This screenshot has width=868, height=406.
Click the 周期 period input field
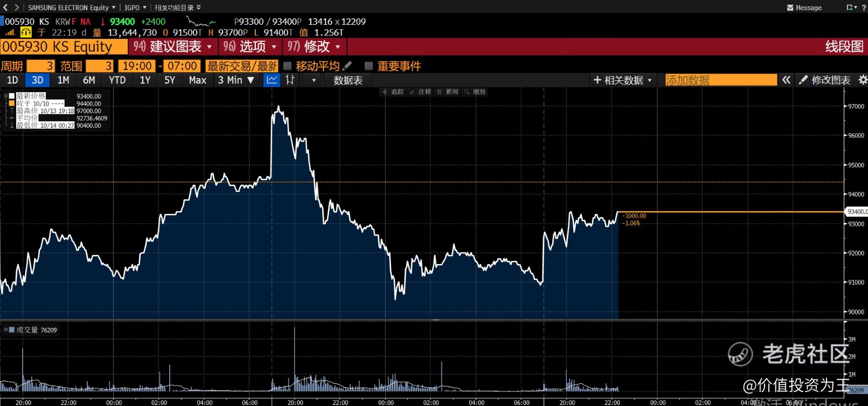point(40,66)
